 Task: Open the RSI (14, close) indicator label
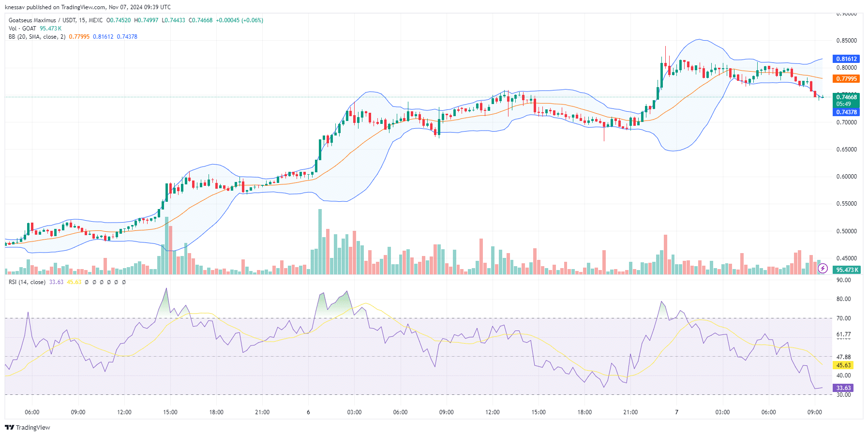coord(27,282)
